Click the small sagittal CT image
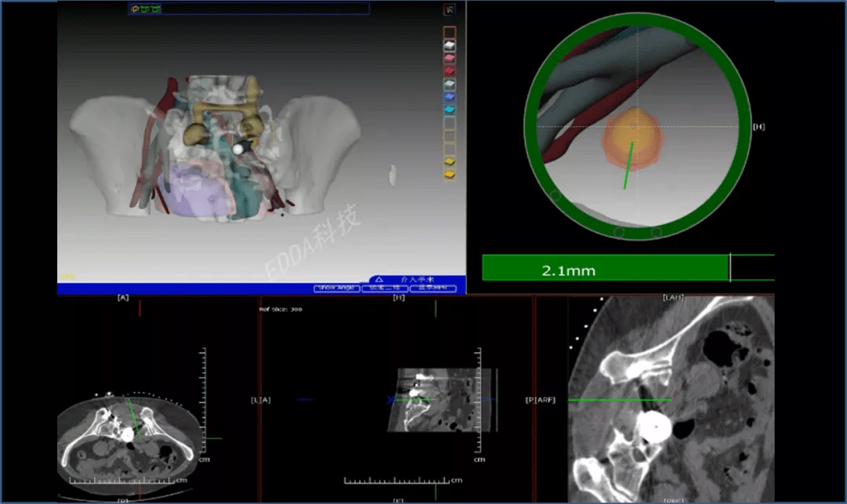Image resolution: width=847 pixels, height=504 pixels. pyautogui.click(x=439, y=400)
